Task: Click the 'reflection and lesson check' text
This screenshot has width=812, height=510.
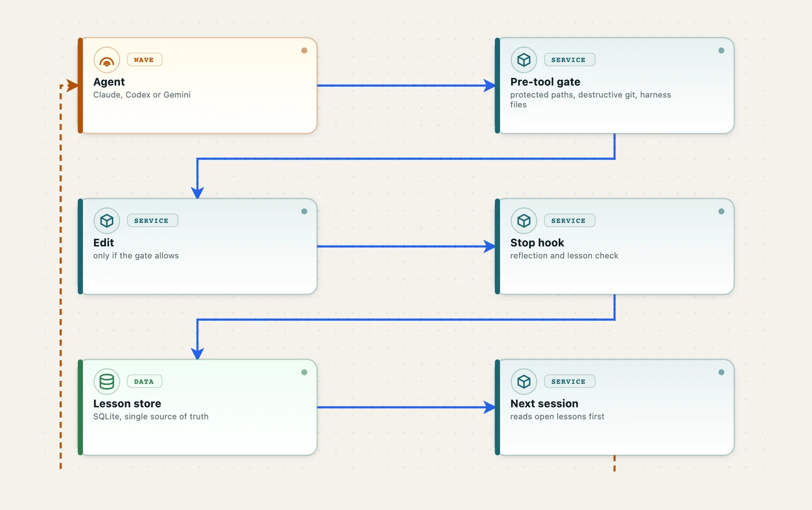Action: (x=564, y=256)
